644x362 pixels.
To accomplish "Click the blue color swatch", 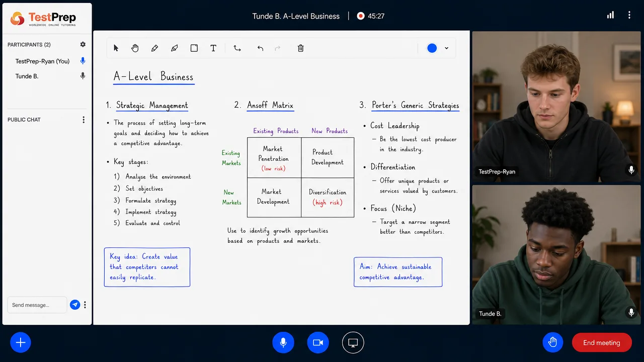I will [432, 48].
